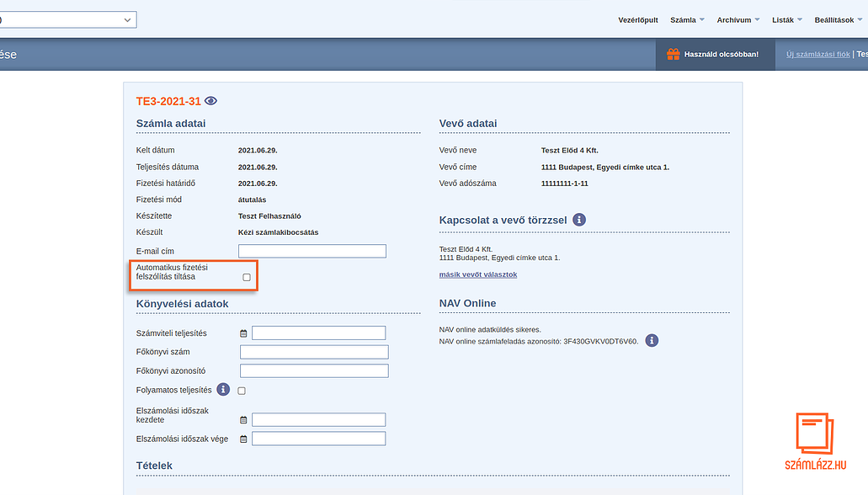Expand the Számla menu
Viewport: 868px width, 495px height.
[x=687, y=19]
